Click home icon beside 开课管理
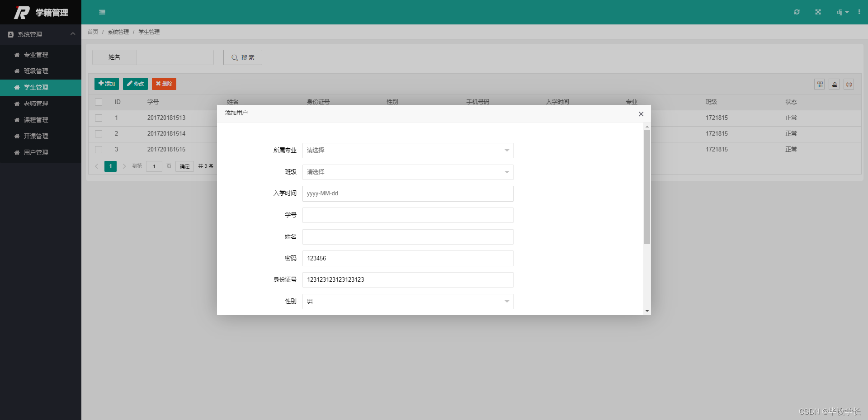Screen dimensions: 868x420 (17, 136)
